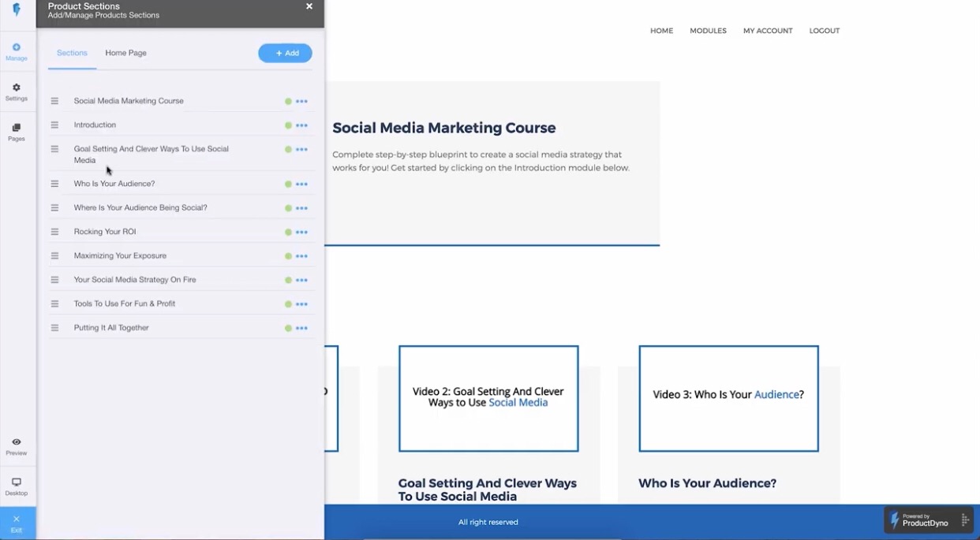
Task: Click the Social Media Marketing Course page heading
Action: 443,128
